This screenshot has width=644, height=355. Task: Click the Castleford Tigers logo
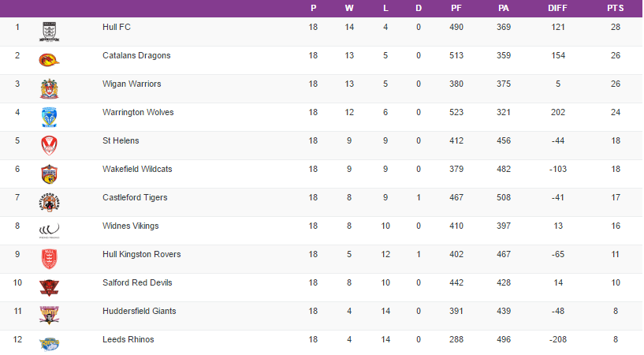[49, 202]
